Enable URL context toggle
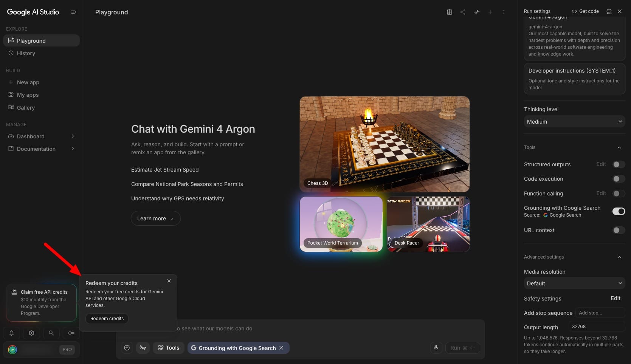 (x=619, y=230)
